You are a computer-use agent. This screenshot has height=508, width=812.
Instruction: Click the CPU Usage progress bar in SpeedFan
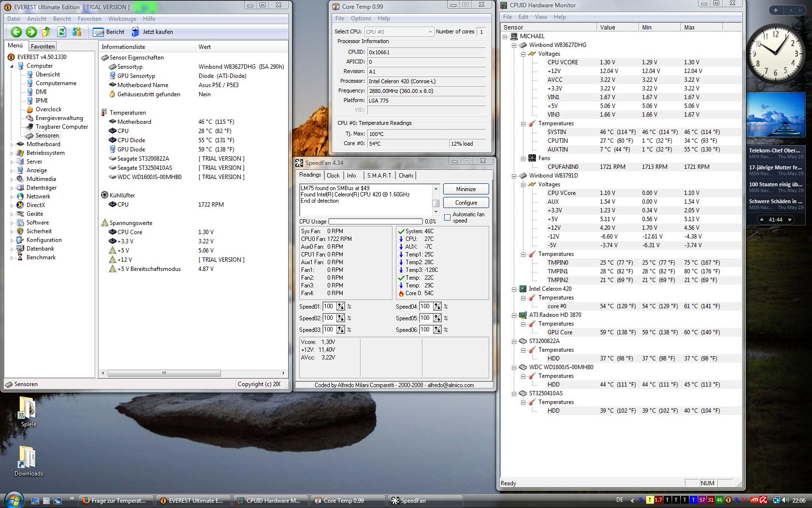tap(376, 222)
